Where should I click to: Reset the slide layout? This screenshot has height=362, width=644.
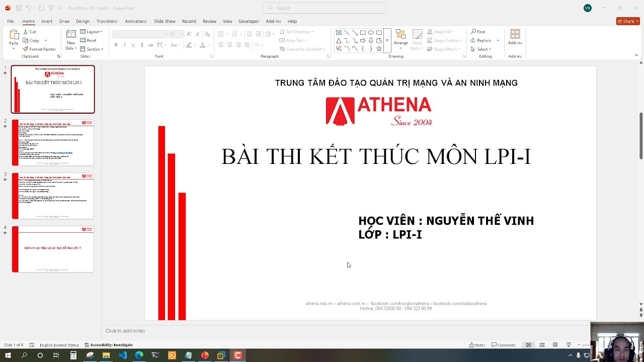[x=88, y=40]
